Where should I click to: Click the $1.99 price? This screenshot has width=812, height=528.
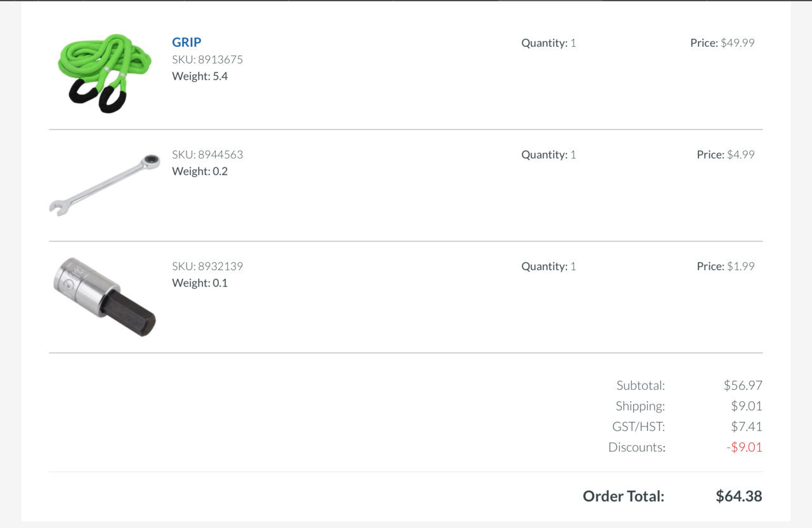pyautogui.click(x=741, y=266)
